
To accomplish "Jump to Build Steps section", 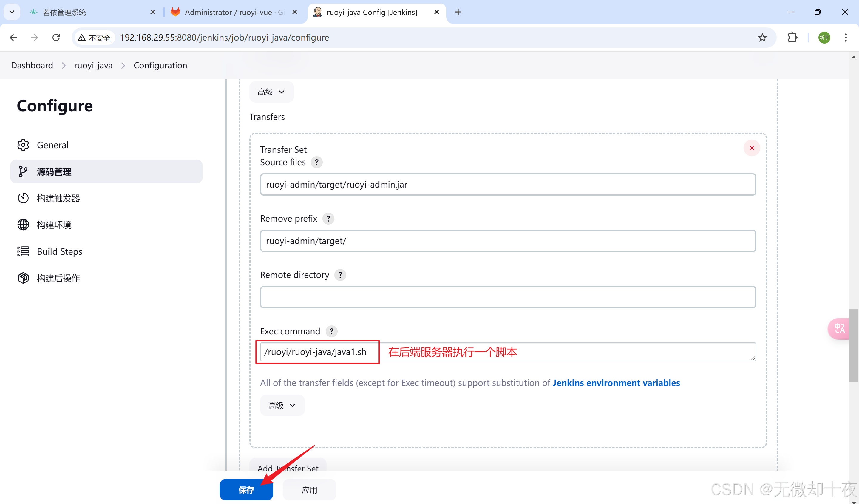I will [x=59, y=251].
